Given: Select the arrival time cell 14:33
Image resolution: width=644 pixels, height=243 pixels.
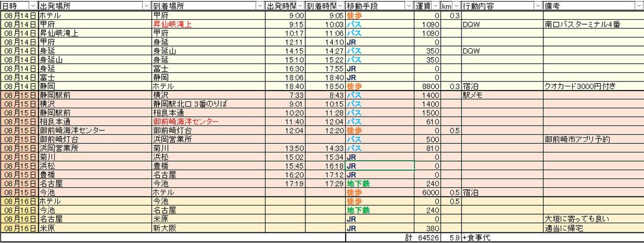Looking at the screenshot, I should [325, 148].
